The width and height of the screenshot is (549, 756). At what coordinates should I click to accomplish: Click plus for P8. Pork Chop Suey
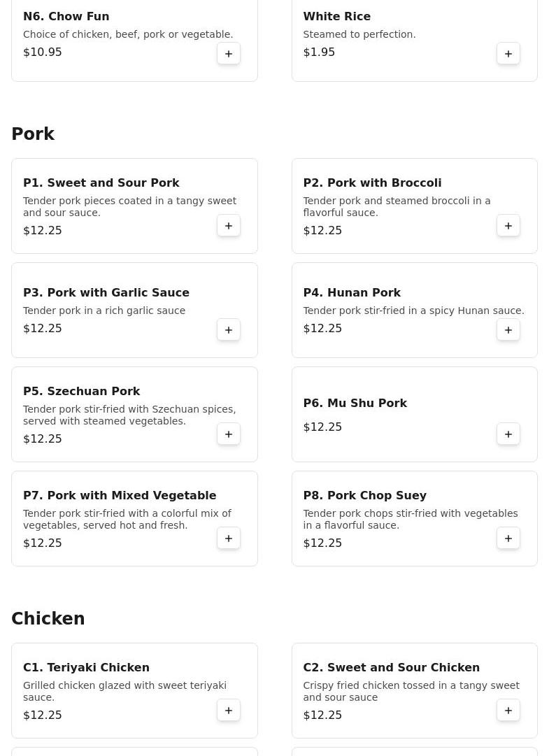[508, 539]
